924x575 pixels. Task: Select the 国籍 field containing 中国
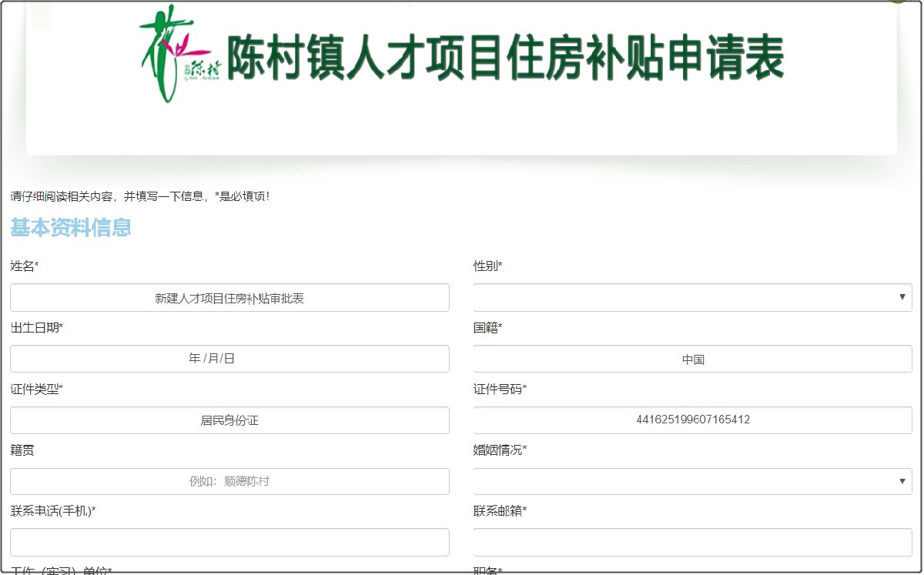(691, 359)
